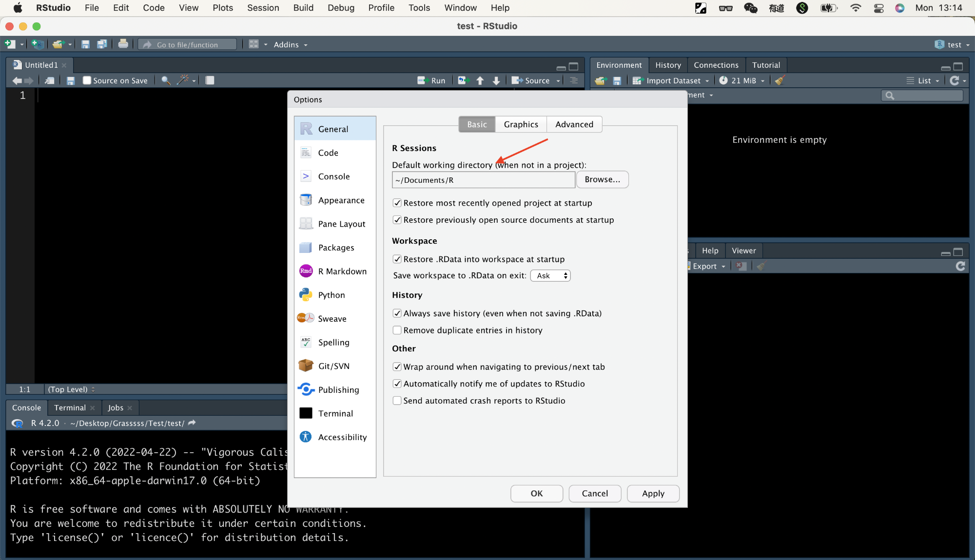The height and width of the screenshot is (560, 975).
Task: Click the save current document icon
Action: (85, 44)
